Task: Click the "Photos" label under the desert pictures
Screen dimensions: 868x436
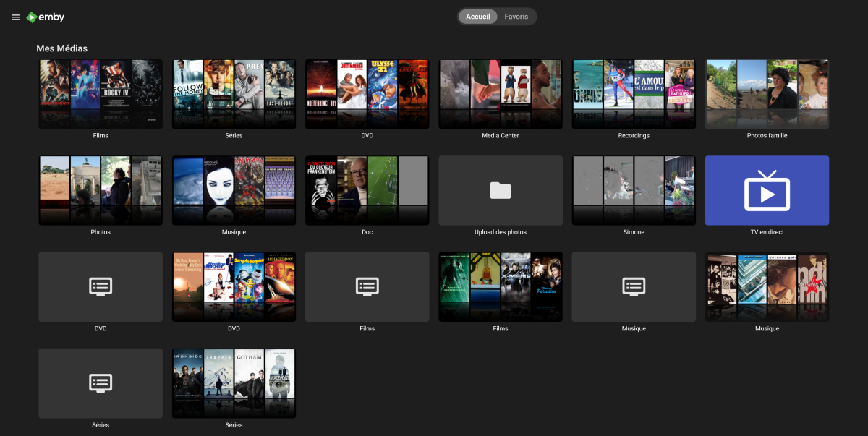Action: (x=101, y=232)
